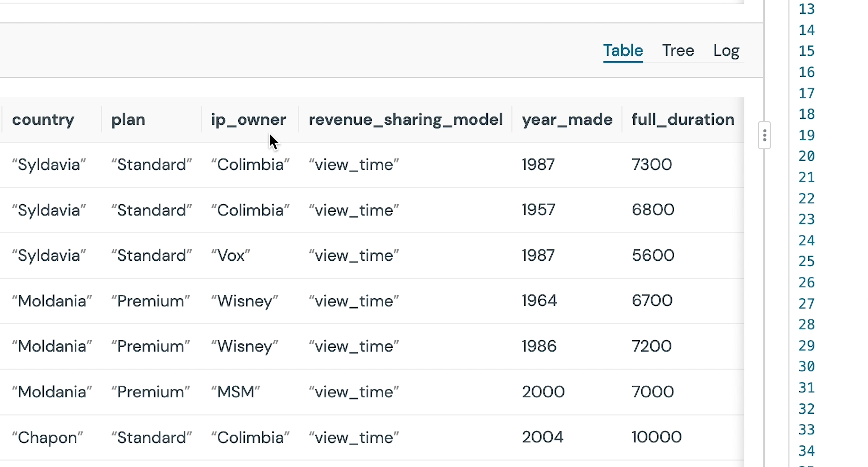Click the "Vox" ip_owner cell

click(x=231, y=256)
